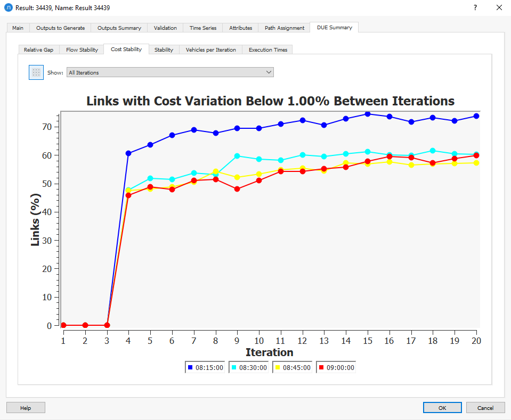
Task: Switch to the Attributes tab
Action: click(x=240, y=27)
